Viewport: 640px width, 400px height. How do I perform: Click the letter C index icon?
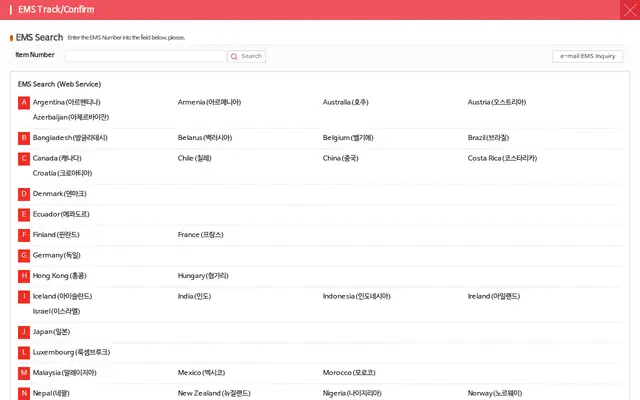click(x=24, y=158)
